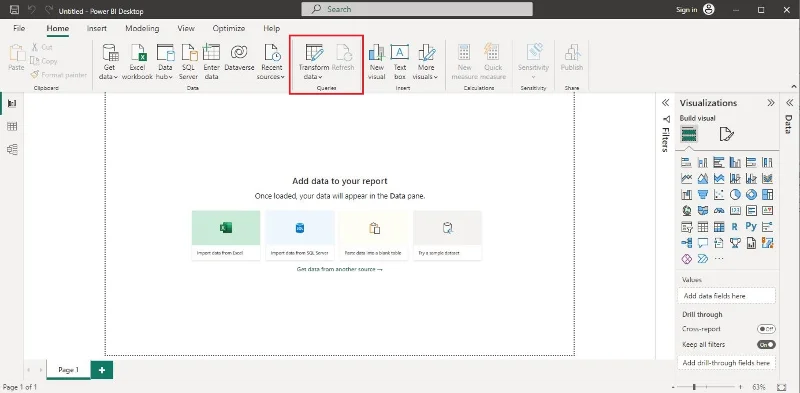
Task: Switch to Report view in left sidebar
Action: [x=12, y=104]
